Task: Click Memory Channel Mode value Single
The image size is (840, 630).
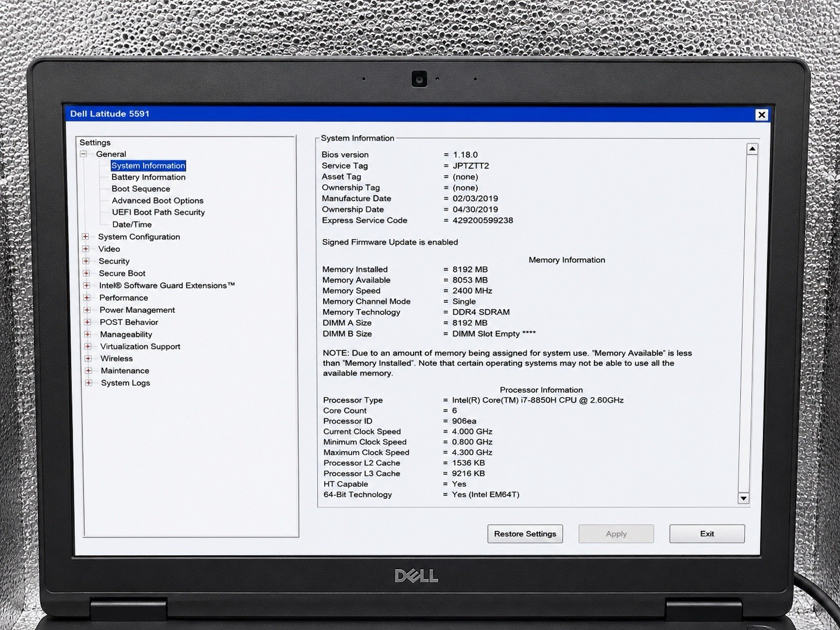Action: 464,302
